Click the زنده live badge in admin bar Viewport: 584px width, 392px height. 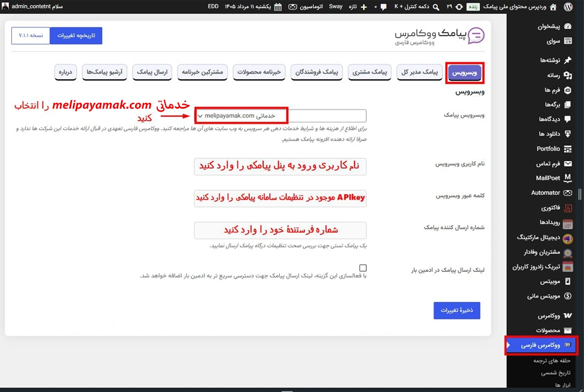[473, 7]
